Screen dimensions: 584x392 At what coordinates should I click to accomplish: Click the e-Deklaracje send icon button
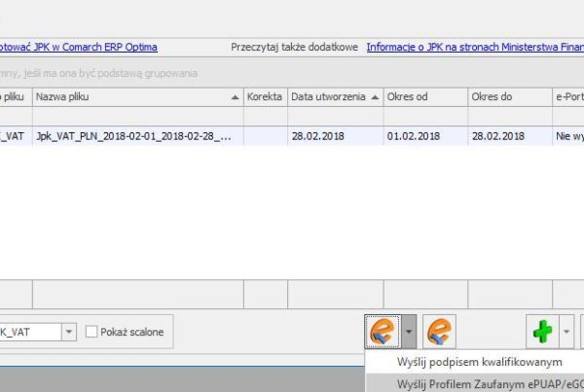click(x=380, y=332)
